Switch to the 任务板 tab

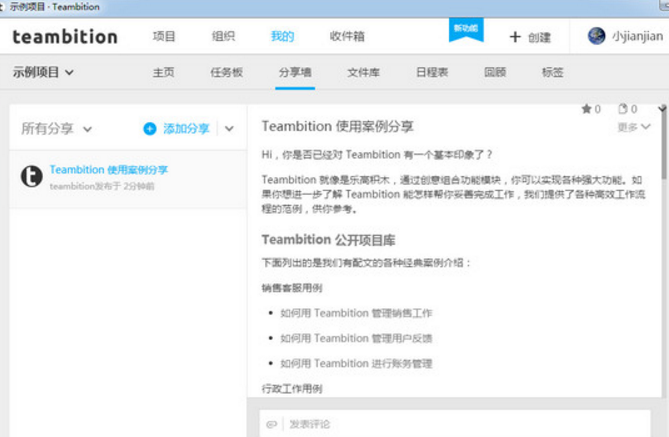click(227, 72)
